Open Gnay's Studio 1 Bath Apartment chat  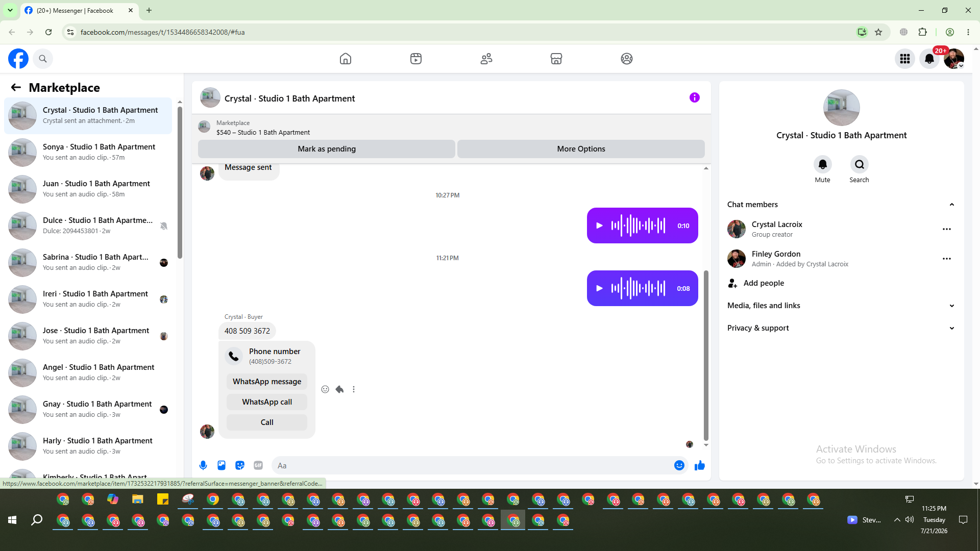[88, 409]
